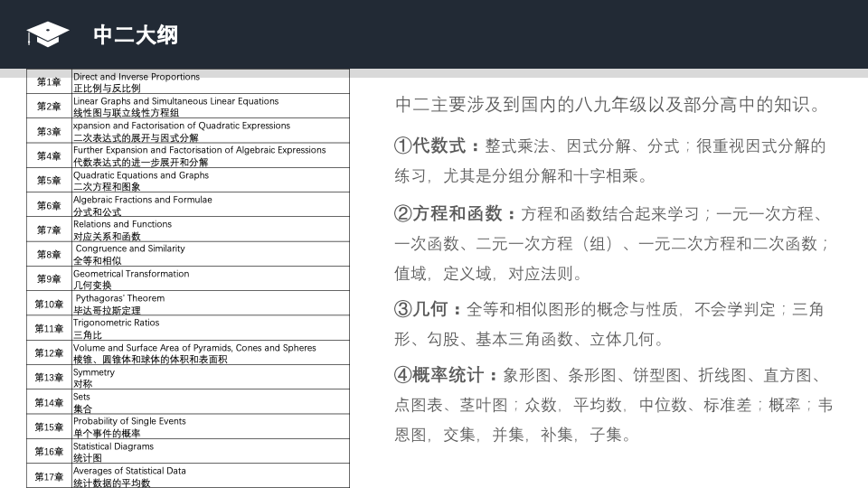
Task: Click the Sets 集合 cell
Action: click(211, 402)
